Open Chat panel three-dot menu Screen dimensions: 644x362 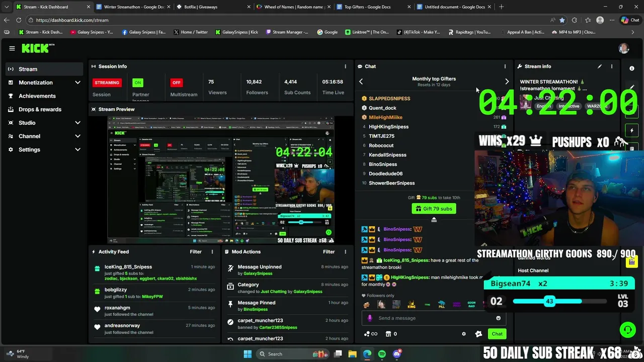coord(505,66)
